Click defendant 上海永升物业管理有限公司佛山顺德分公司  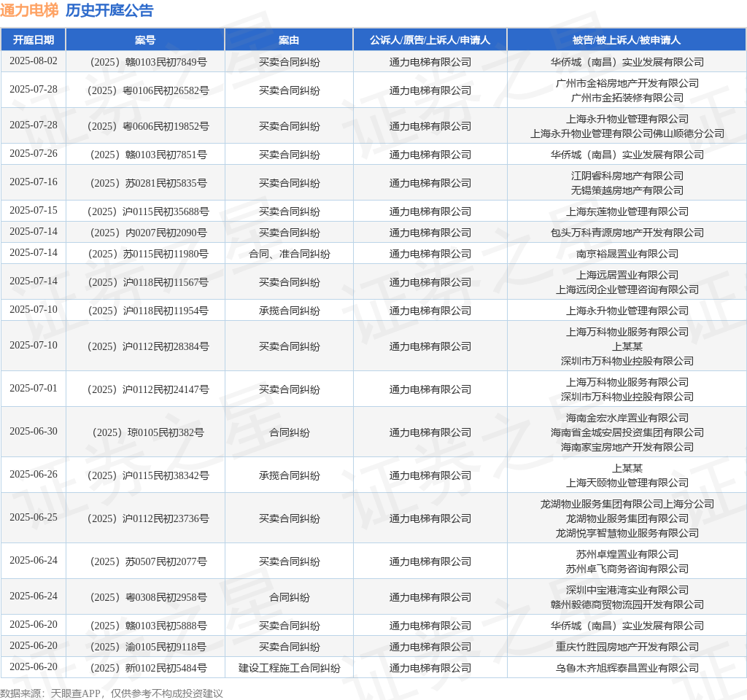pos(627,133)
